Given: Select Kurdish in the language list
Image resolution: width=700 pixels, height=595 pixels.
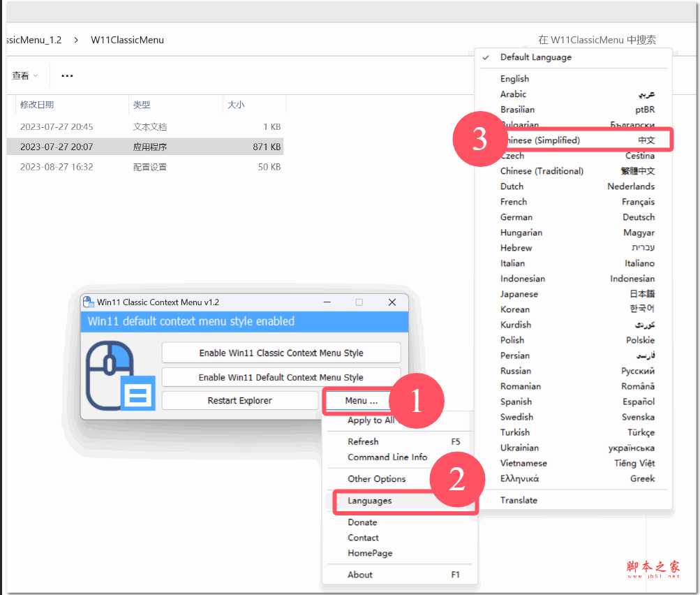Looking at the screenshot, I should point(573,325).
